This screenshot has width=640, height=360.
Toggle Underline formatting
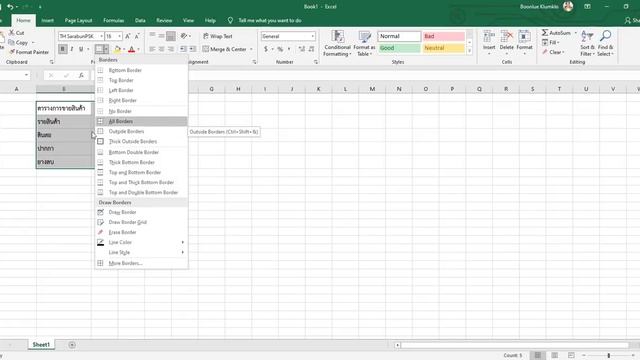pyautogui.click(x=81, y=49)
